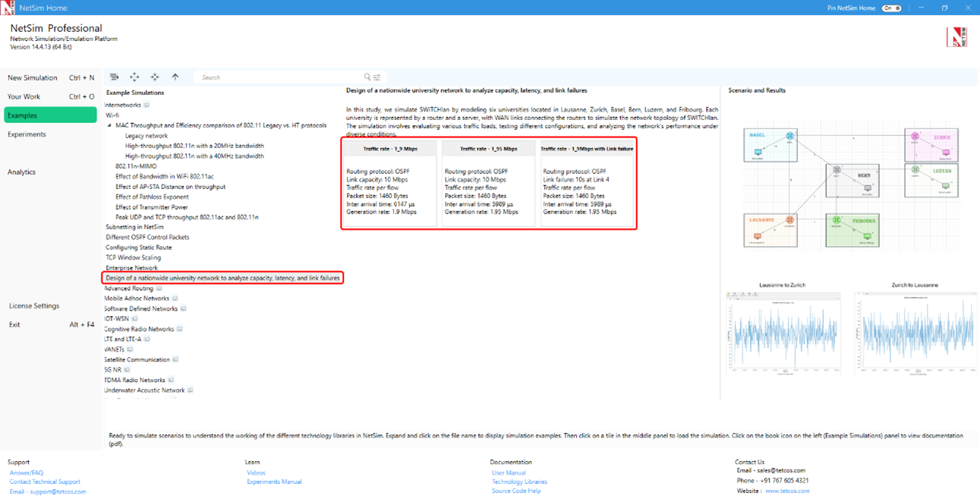980x499 pixels.
Task: Open the Internetworks documentation book icon
Action: click(x=147, y=105)
